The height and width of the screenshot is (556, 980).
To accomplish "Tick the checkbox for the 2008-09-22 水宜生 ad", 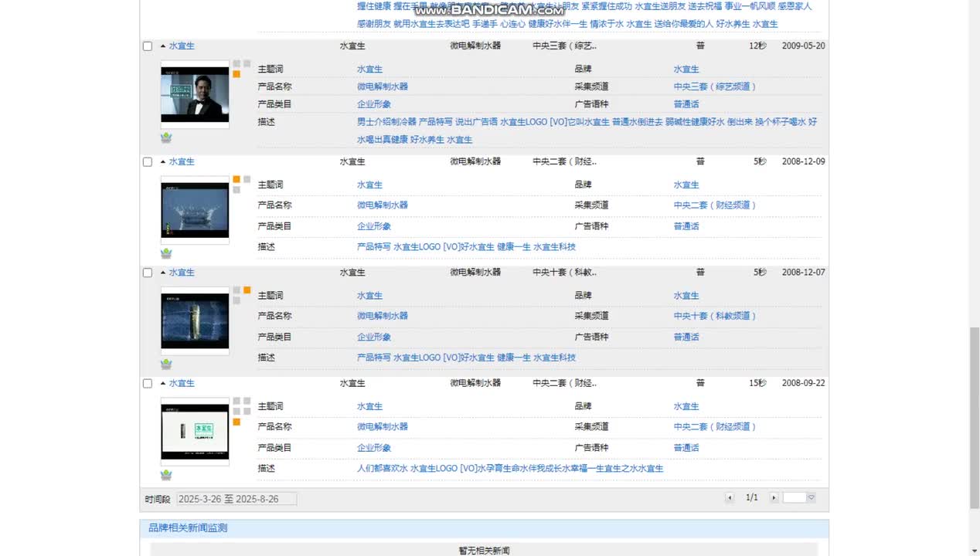I will click(x=148, y=384).
